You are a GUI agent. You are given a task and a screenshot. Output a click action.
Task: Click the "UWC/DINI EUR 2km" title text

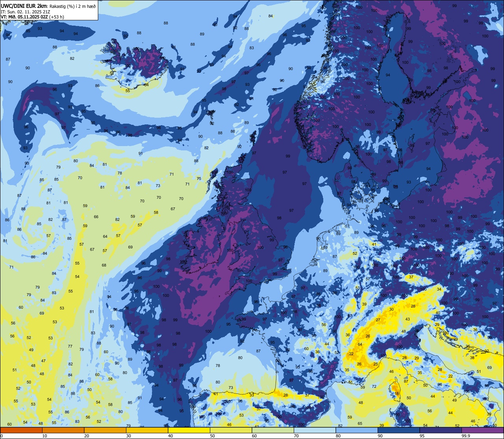click(24, 6)
